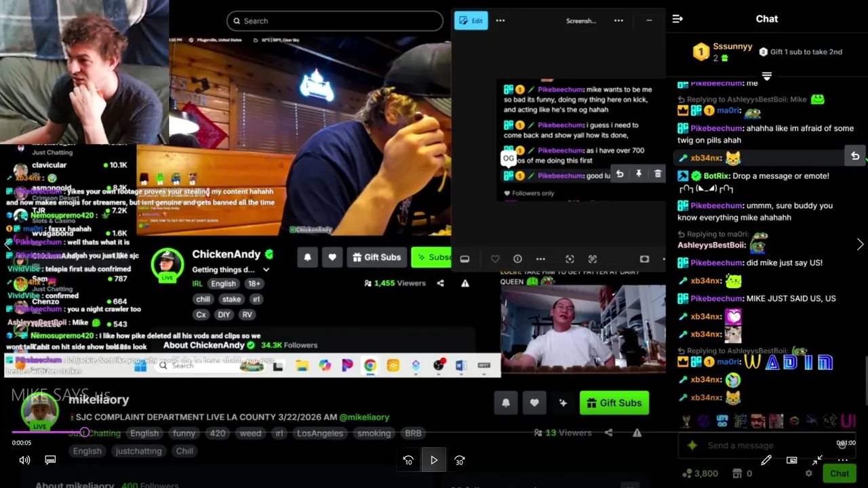
Task: Select the 18+ tag
Action: point(254,283)
